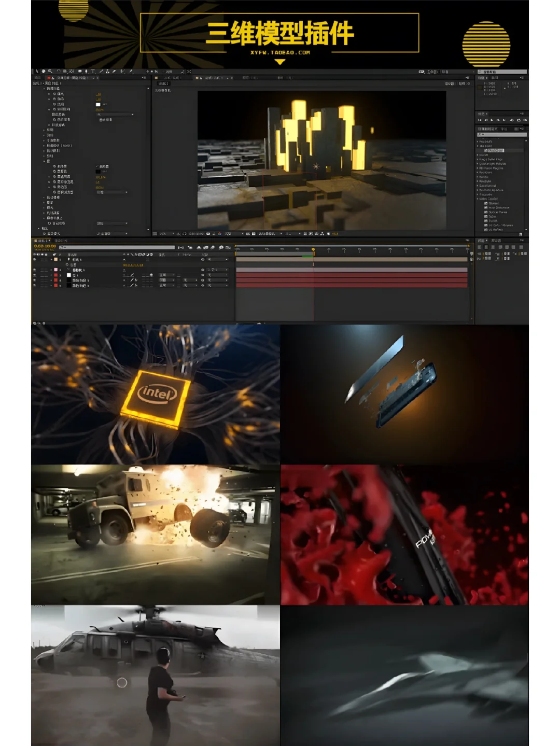Open the blending mode dropdown for layer 3

[x=166, y=275]
